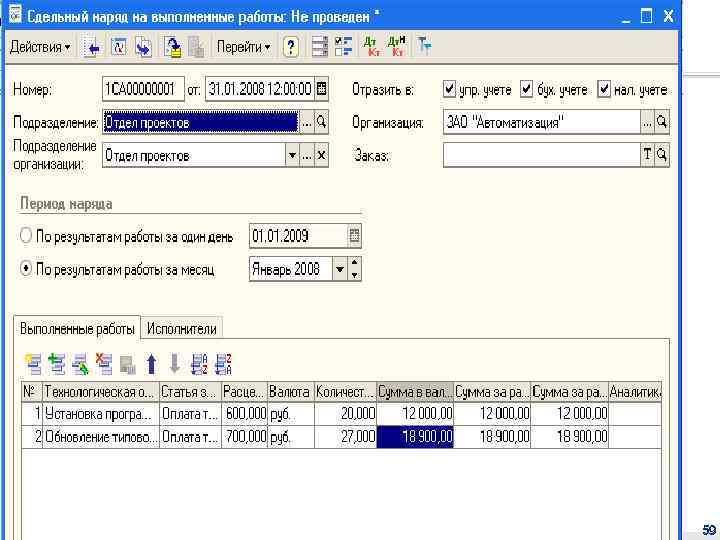Viewport: 720px width, 540px height.
Task: Enable the упр. учете checkbox
Action: click(449, 89)
